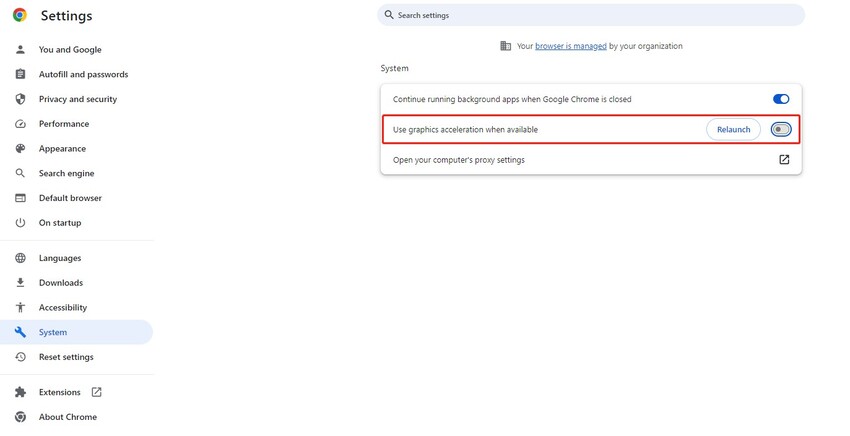Click 'Open your computer's proxy settings' row

point(591,159)
